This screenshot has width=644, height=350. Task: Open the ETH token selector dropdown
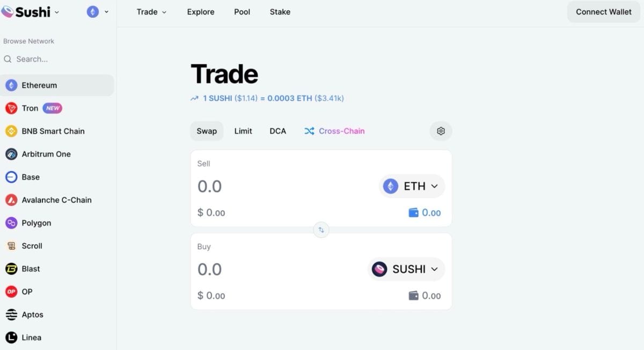412,186
